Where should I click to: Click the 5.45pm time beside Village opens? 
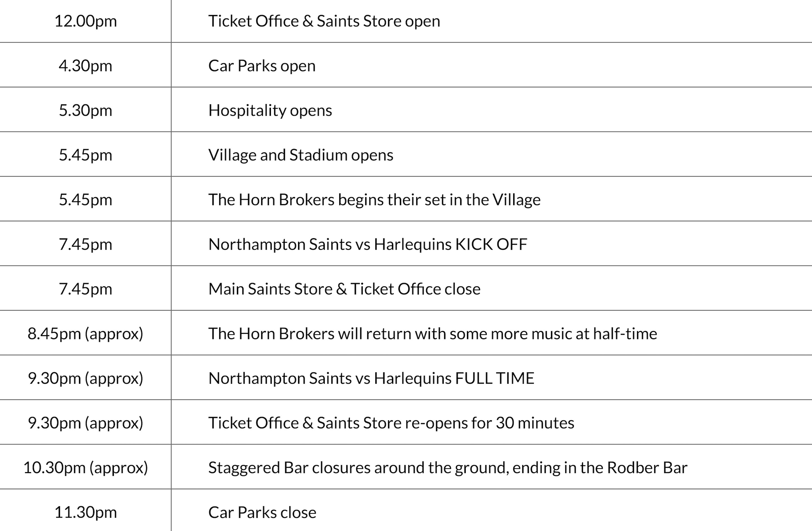coord(85,155)
